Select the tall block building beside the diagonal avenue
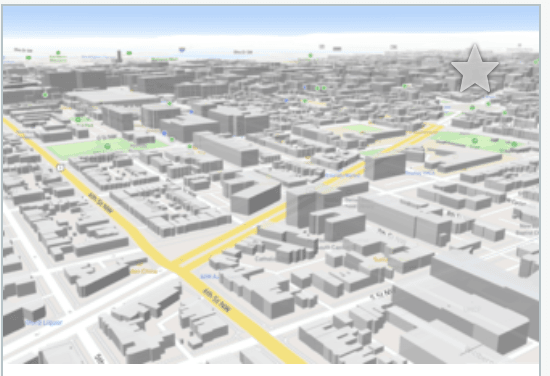This screenshot has width=550, height=376. 385,166
